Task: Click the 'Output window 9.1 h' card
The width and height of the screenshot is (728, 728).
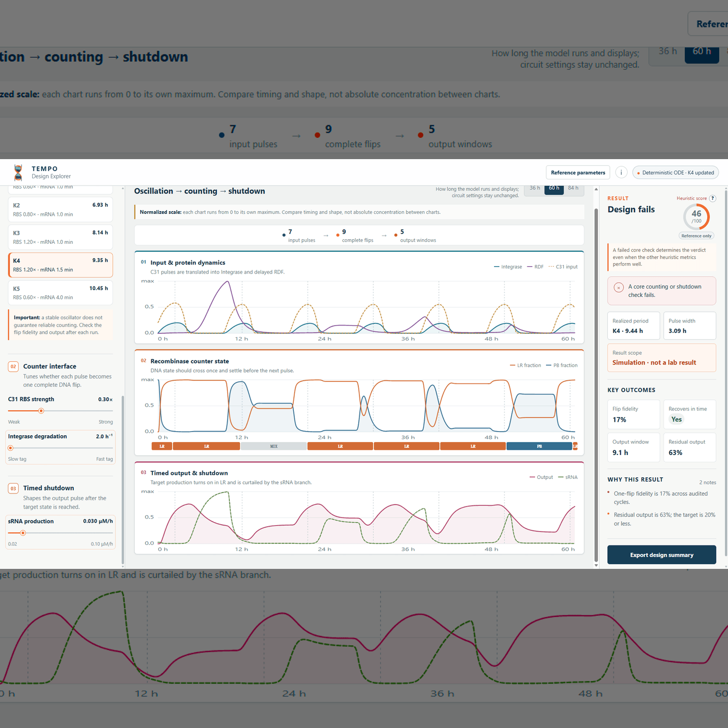Action: (x=633, y=447)
